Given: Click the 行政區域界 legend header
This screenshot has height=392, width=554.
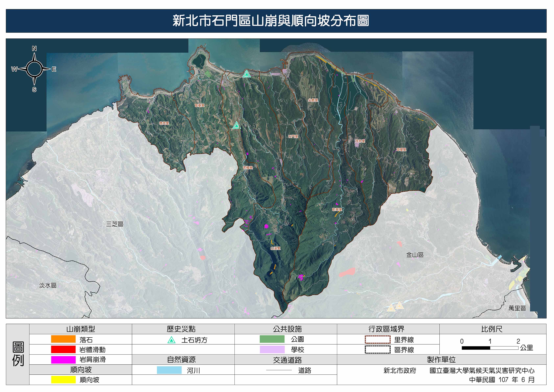Looking at the screenshot, I should point(386,329).
